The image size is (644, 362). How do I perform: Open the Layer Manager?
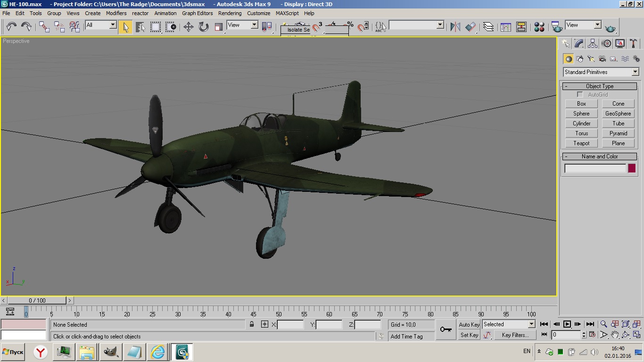(x=488, y=27)
